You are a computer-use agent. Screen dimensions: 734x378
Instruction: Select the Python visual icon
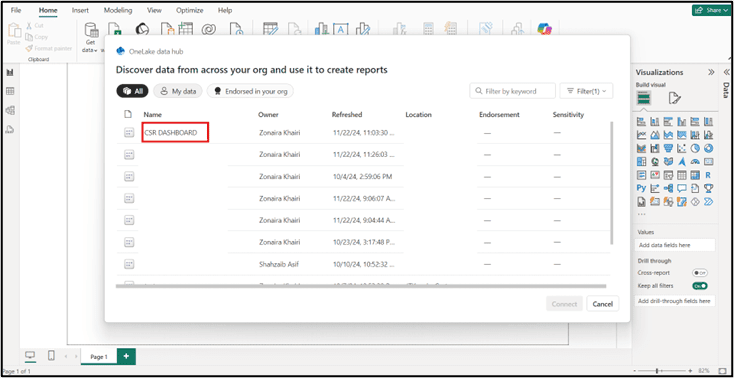(x=641, y=188)
